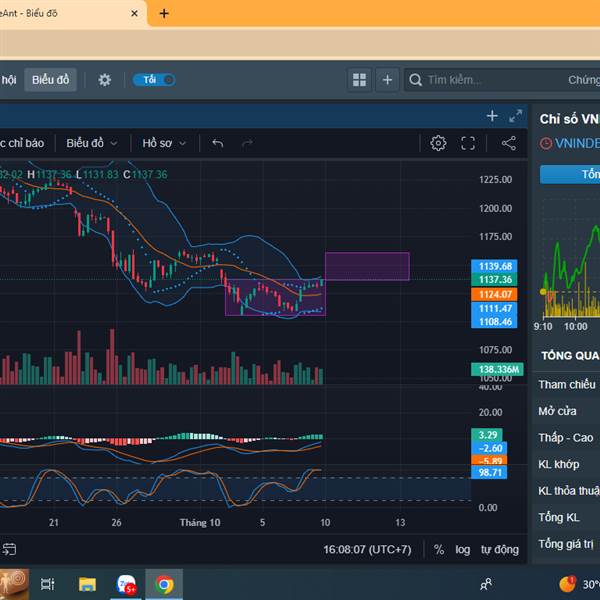Toggle the 'Tối' dark mode switch
600x600 pixels.
click(154, 80)
